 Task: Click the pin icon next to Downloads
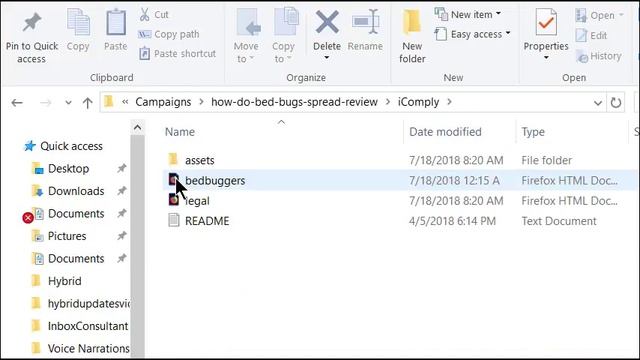pos(122,191)
